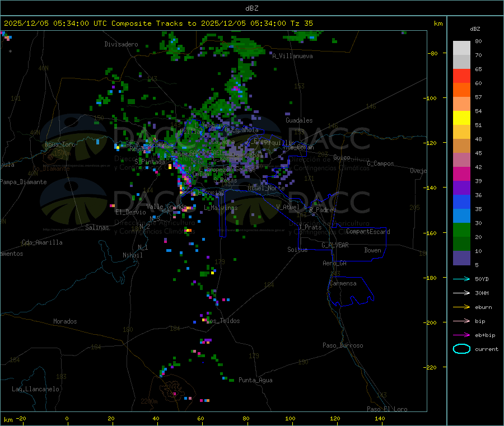The width and height of the screenshot is (504, 426).
Task: Click the dBZ title at top
Action: click(251, 8)
